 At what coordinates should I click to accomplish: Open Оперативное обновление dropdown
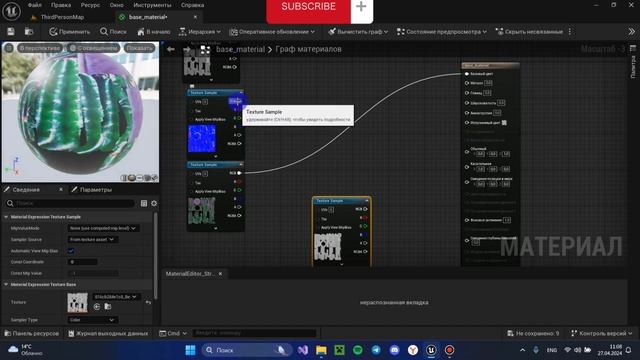(272, 31)
